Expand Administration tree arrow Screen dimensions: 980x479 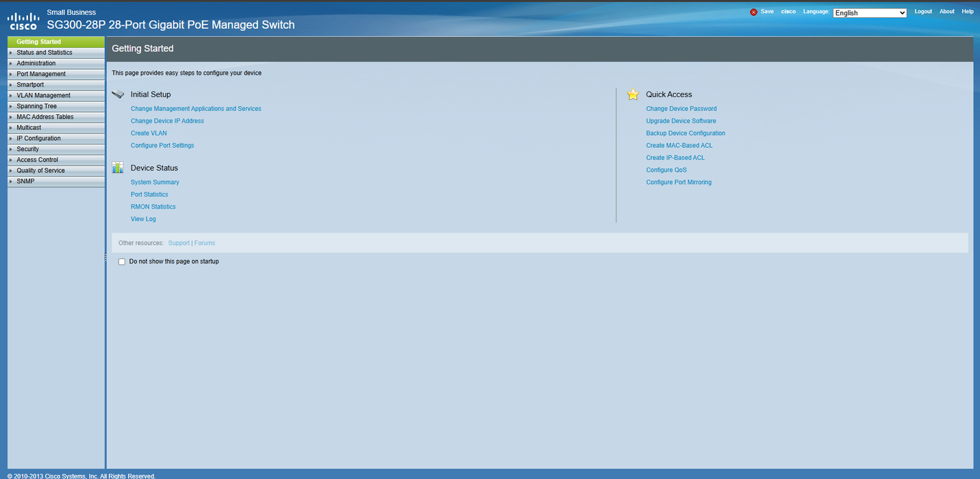[x=11, y=64]
